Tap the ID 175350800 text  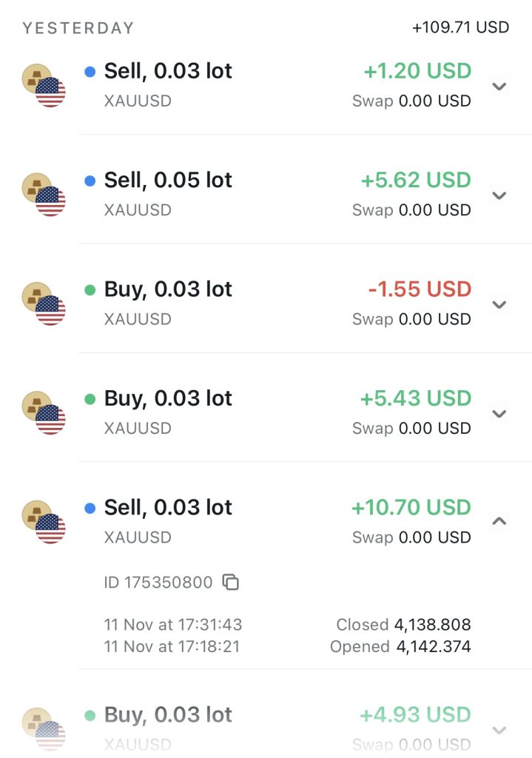coord(158,583)
